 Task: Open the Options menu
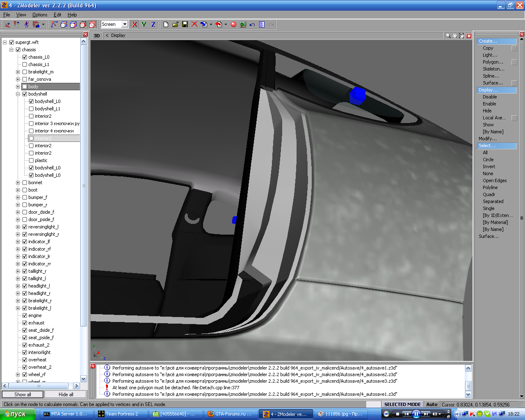pyautogui.click(x=40, y=15)
